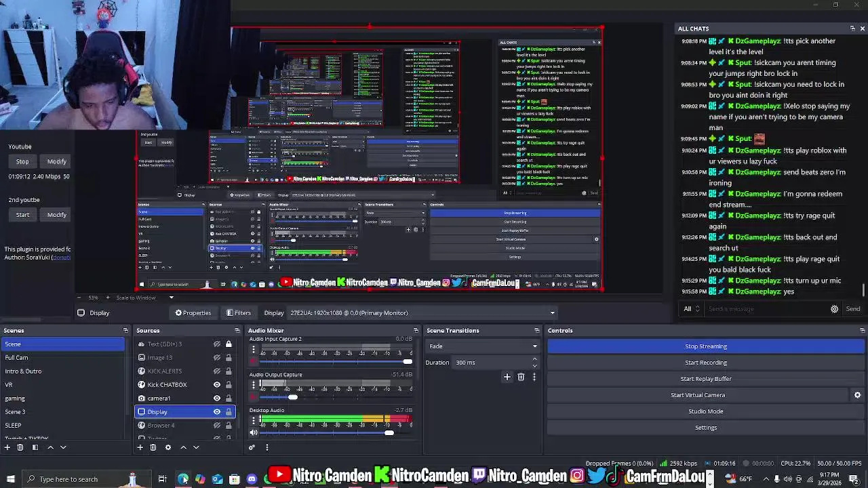Viewport: 868px width, 488px height.
Task: Click Start Recording button
Action: 705,363
